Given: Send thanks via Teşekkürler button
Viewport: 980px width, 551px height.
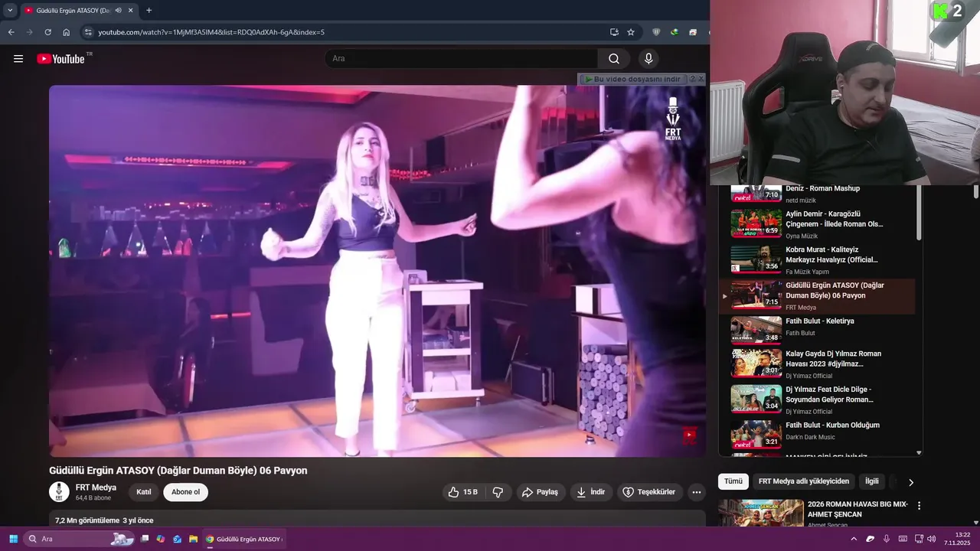Looking at the screenshot, I should [650, 492].
